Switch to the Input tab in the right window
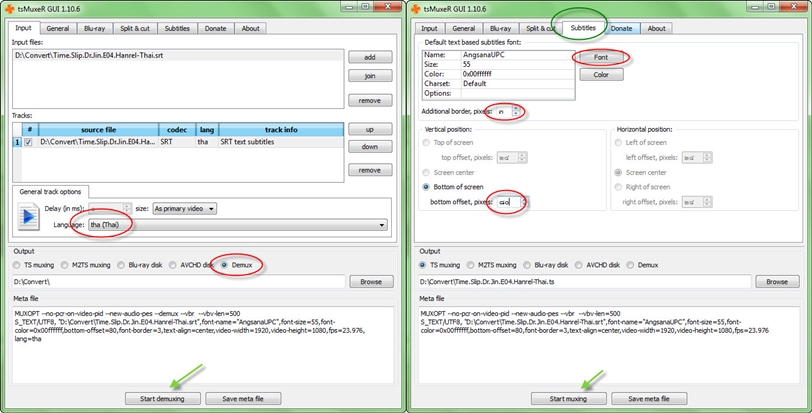Viewport: 812px width, 413px height. (x=429, y=28)
